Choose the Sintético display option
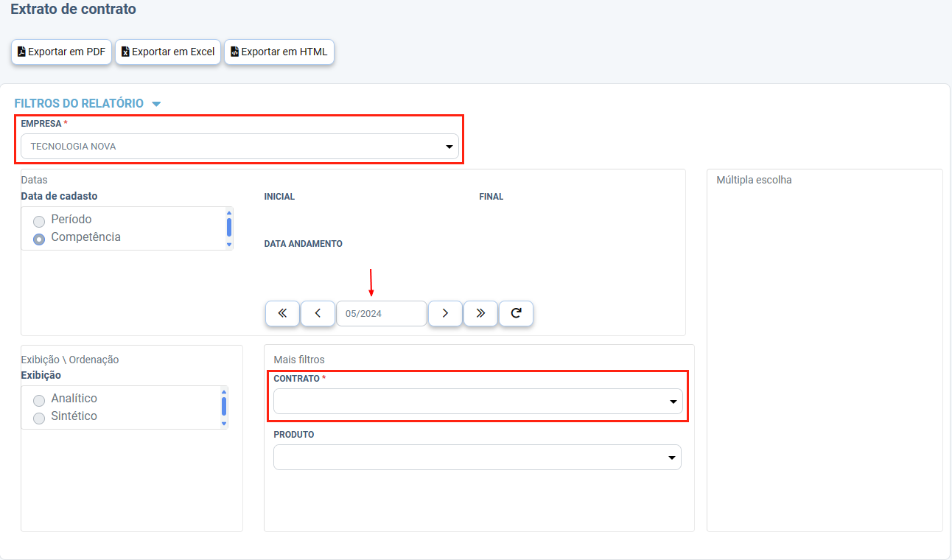This screenshot has width=952, height=560. tap(39, 418)
